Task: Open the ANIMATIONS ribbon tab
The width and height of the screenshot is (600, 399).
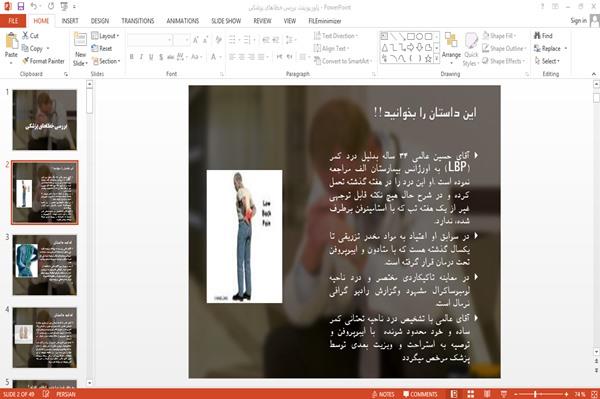Action: (183, 21)
